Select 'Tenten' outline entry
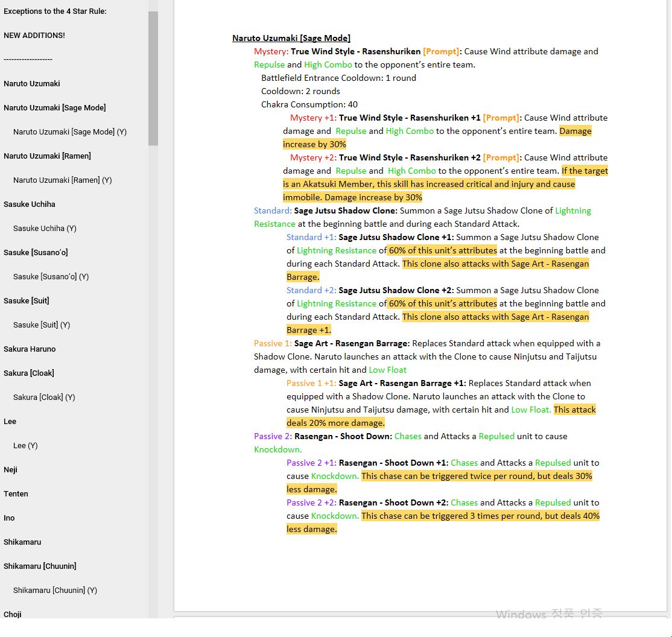The image size is (672, 637). [x=16, y=494]
